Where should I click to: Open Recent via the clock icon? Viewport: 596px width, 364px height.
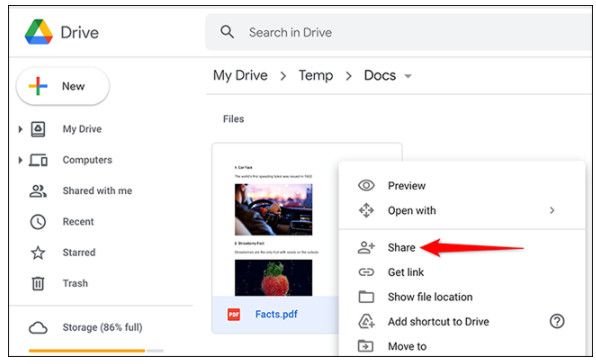[38, 222]
